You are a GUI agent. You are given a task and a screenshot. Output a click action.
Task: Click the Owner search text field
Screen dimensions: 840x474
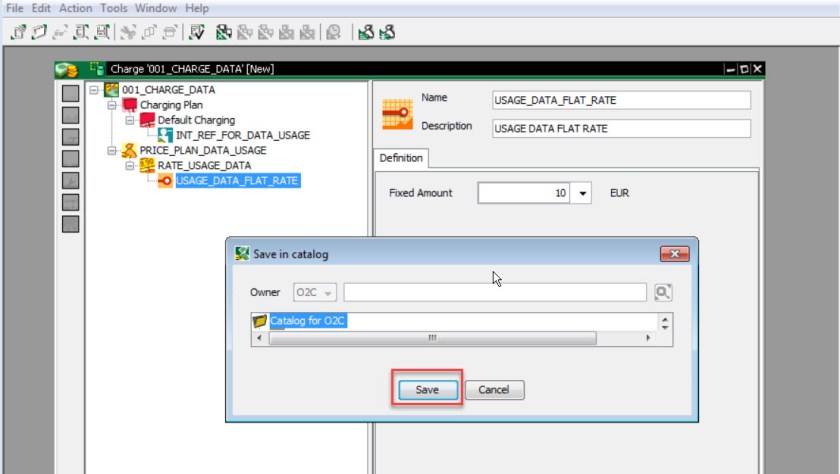click(x=494, y=292)
